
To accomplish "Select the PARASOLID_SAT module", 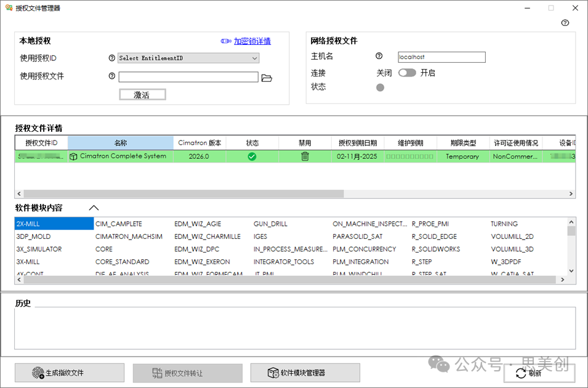I will tap(357, 236).
